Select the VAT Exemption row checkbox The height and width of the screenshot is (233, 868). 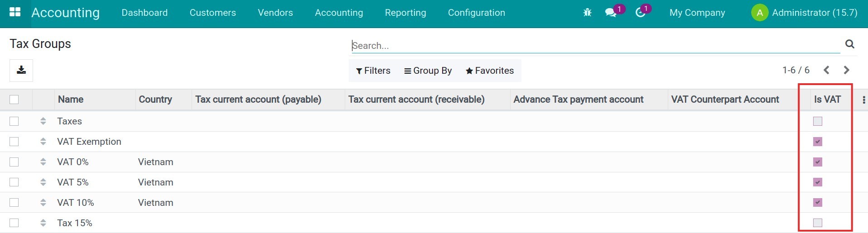coord(14,142)
